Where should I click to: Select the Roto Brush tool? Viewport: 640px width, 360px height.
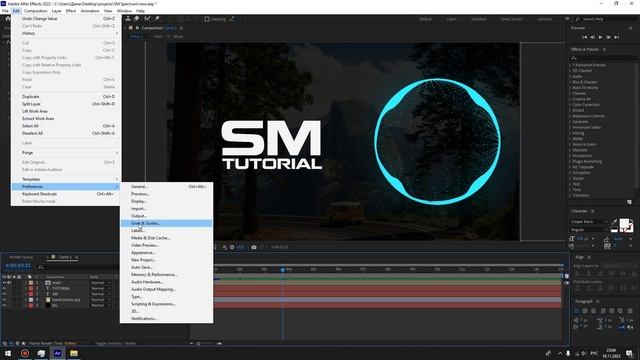point(147,19)
